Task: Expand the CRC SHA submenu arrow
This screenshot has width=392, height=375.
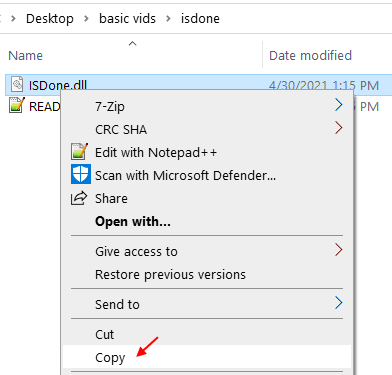Action: point(339,128)
